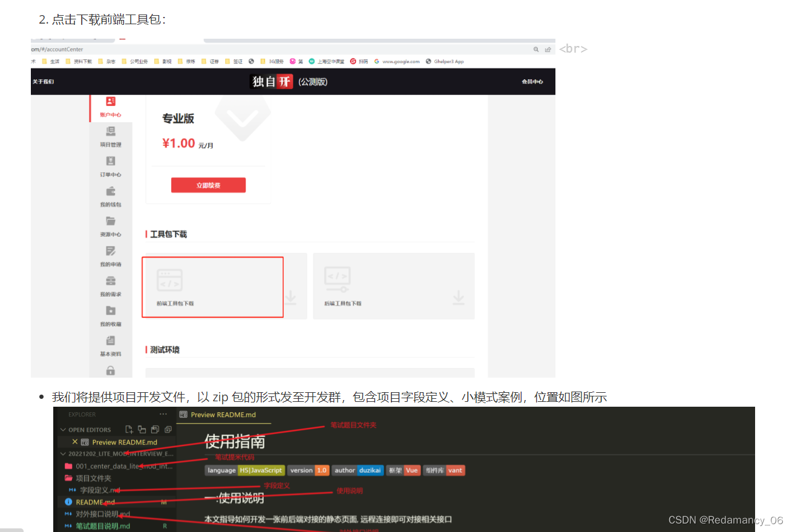The image size is (792, 532).
Task: Close the Preview README.md editor entry
Action: click(75, 442)
